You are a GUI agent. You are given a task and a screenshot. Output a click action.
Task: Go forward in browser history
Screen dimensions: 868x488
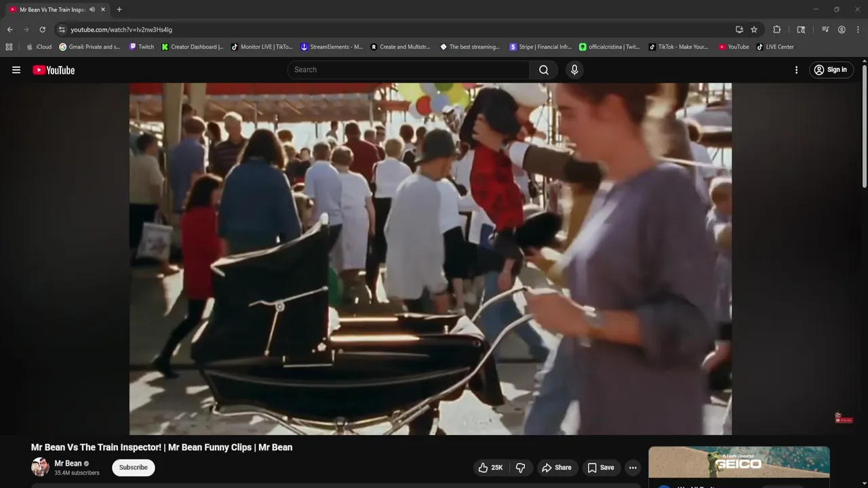pyautogui.click(x=26, y=30)
